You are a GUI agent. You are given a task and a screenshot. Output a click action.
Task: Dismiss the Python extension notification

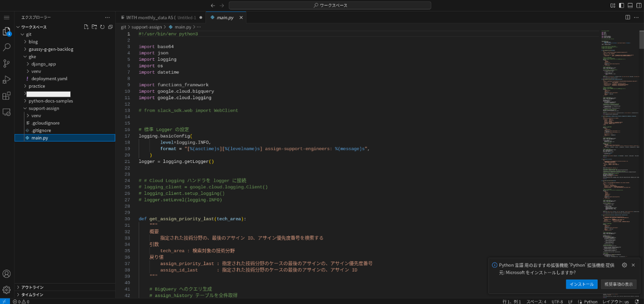pos(633,265)
